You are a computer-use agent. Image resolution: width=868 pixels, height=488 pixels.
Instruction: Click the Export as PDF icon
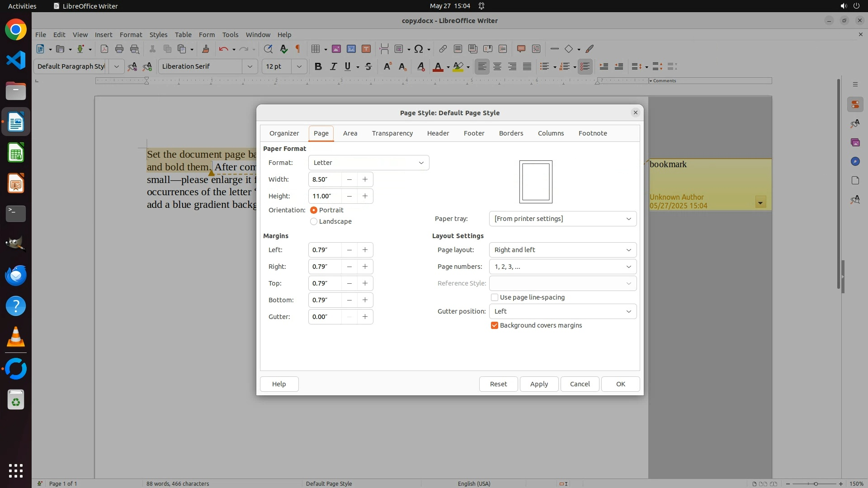104,49
